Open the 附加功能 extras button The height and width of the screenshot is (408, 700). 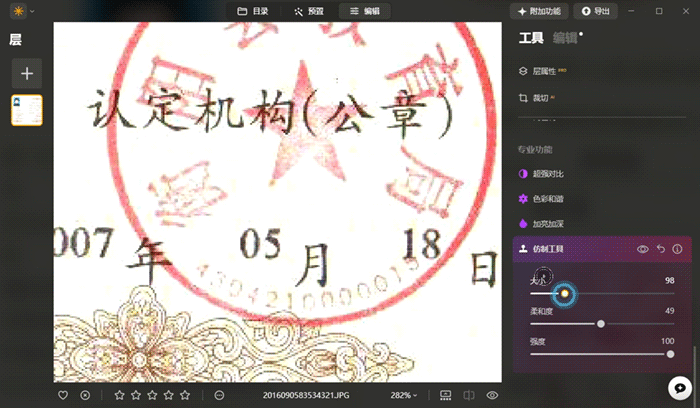tap(539, 11)
